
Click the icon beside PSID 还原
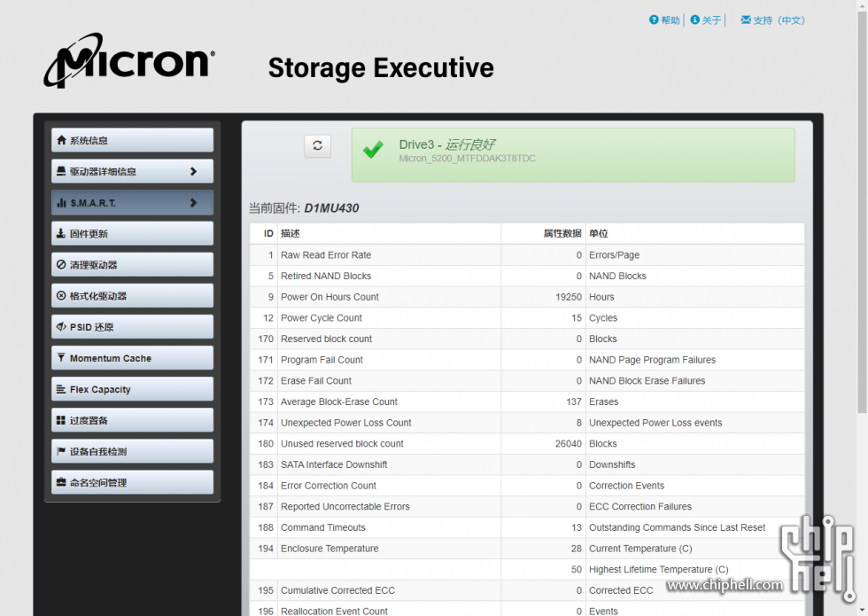coord(61,326)
